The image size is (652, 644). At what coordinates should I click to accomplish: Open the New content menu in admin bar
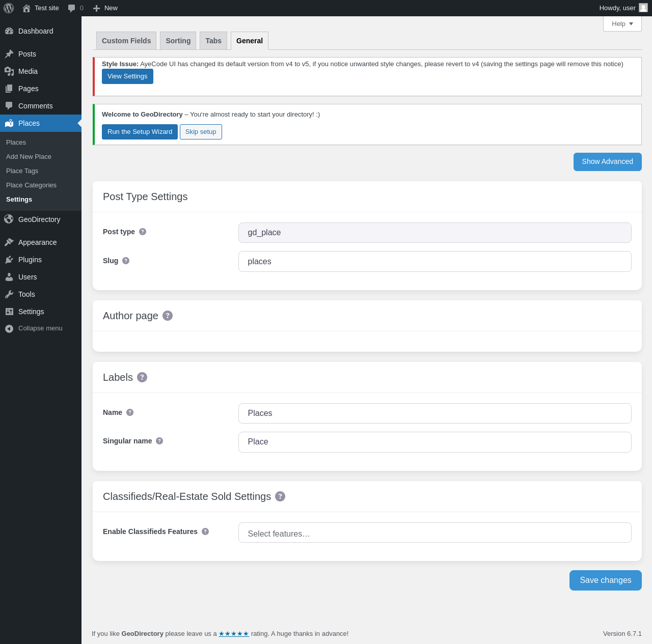[105, 8]
